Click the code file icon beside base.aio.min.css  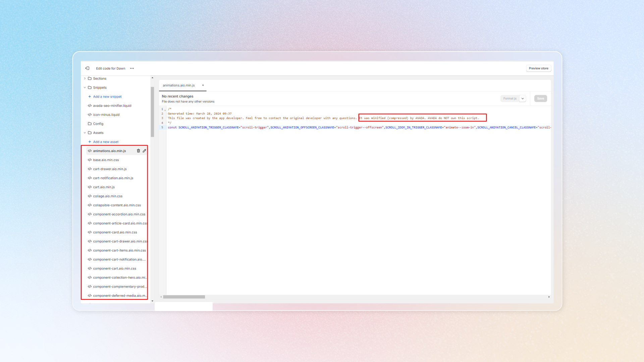pyautogui.click(x=90, y=160)
